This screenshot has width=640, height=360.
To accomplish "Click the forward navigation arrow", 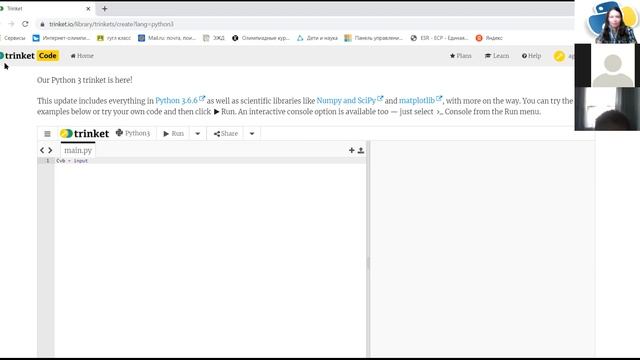I will pyautogui.click(x=11, y=24).
